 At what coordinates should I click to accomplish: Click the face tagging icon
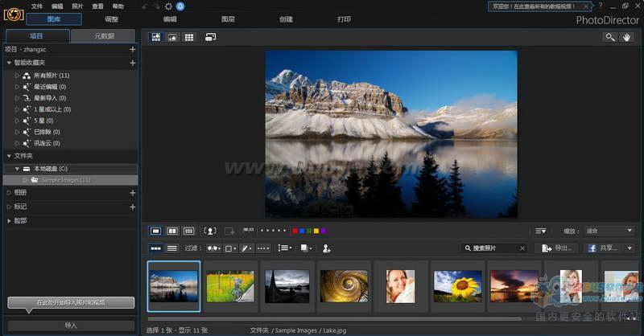click(x=210, y=231)
